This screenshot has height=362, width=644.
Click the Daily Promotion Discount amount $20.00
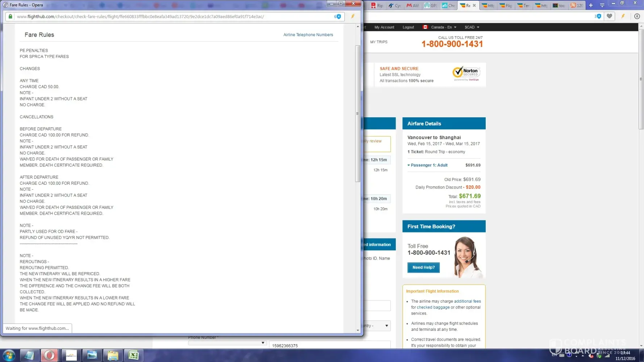click(x=473, y=187)
